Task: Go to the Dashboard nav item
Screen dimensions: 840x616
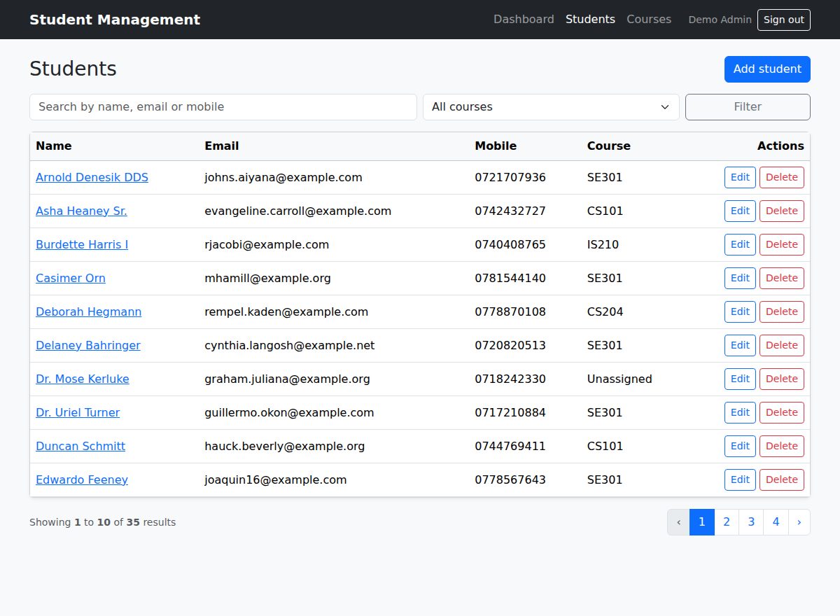Action: click(x=524, y=20)
